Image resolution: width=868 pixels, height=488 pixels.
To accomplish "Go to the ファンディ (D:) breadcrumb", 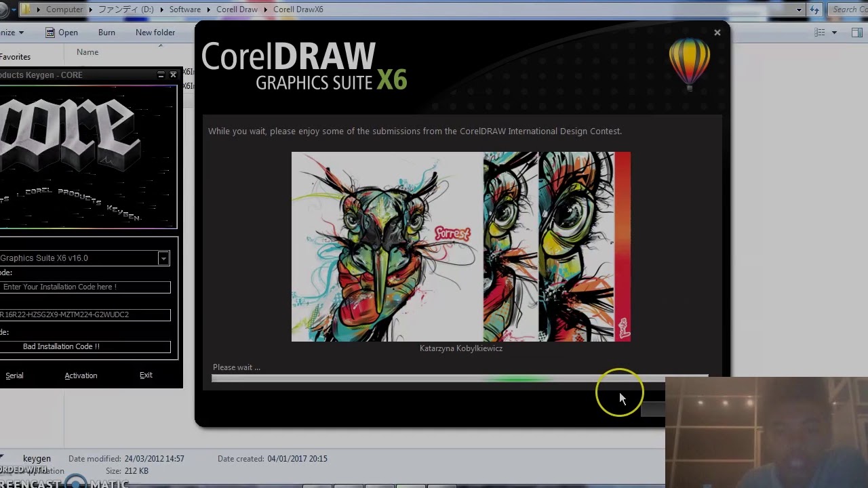I will 127,9.
